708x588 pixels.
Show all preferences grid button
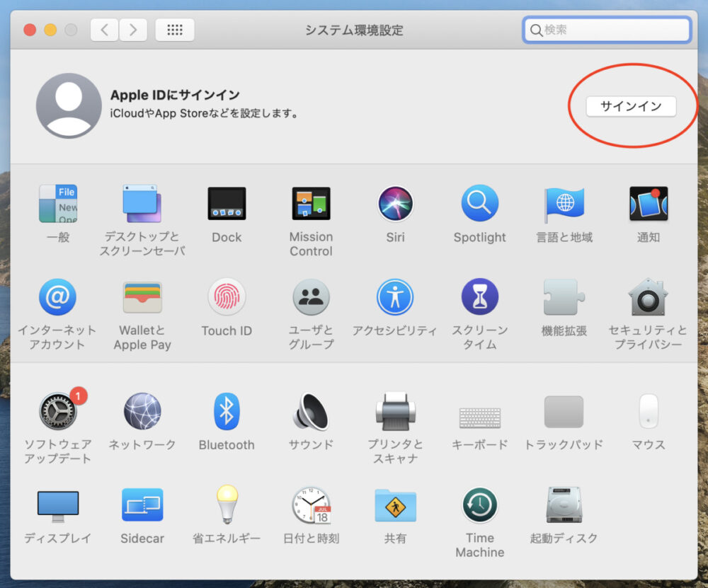coord(175,30)
